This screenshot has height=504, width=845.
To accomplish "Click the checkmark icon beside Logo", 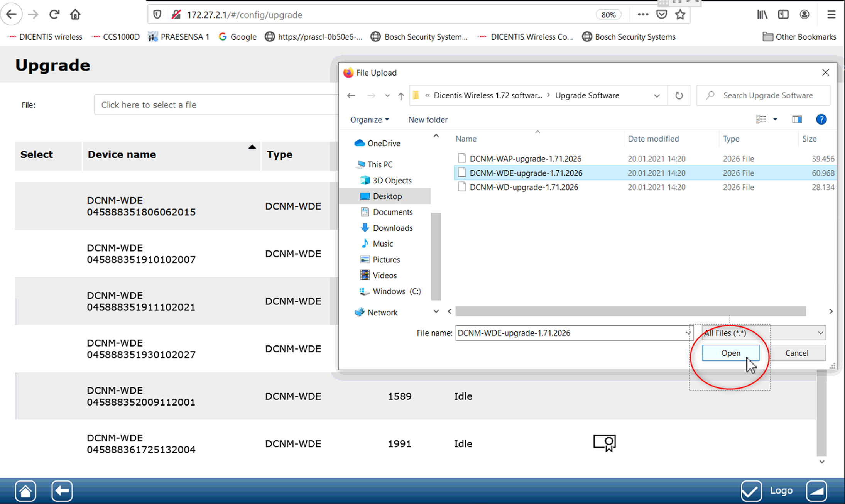I will click(x=751, y=491).
